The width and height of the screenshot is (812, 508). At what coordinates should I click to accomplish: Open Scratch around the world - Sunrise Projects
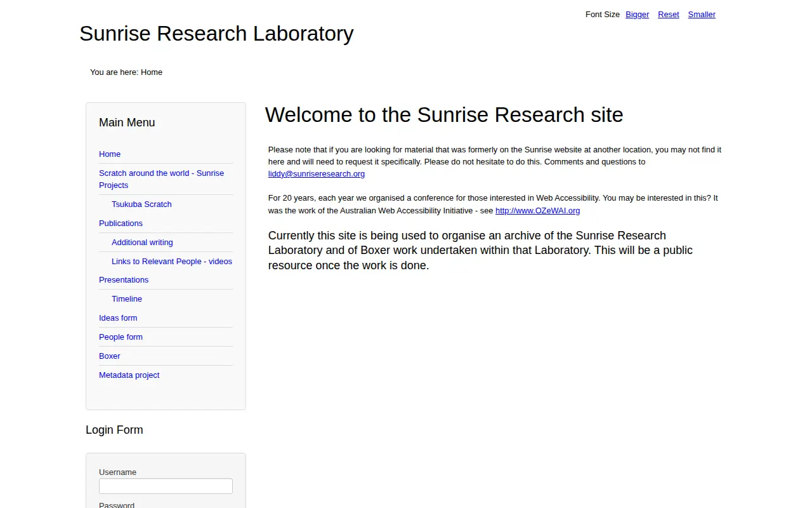tap(161, 179)
